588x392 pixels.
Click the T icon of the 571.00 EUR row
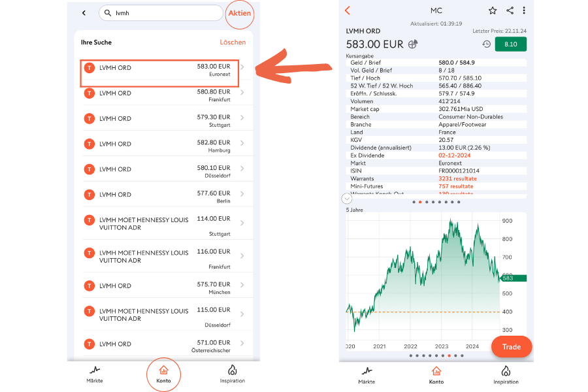90,344
